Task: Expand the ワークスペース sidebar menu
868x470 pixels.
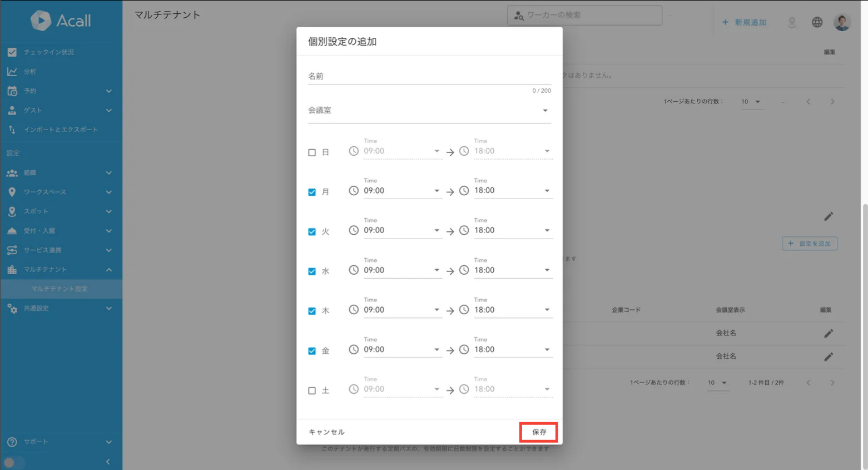Action: 61,192
